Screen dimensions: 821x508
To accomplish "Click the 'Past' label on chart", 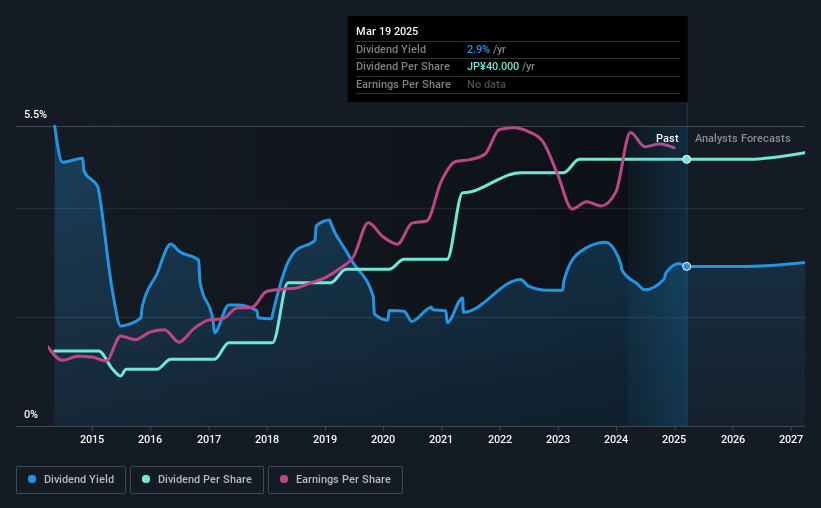I will (667, 138).
